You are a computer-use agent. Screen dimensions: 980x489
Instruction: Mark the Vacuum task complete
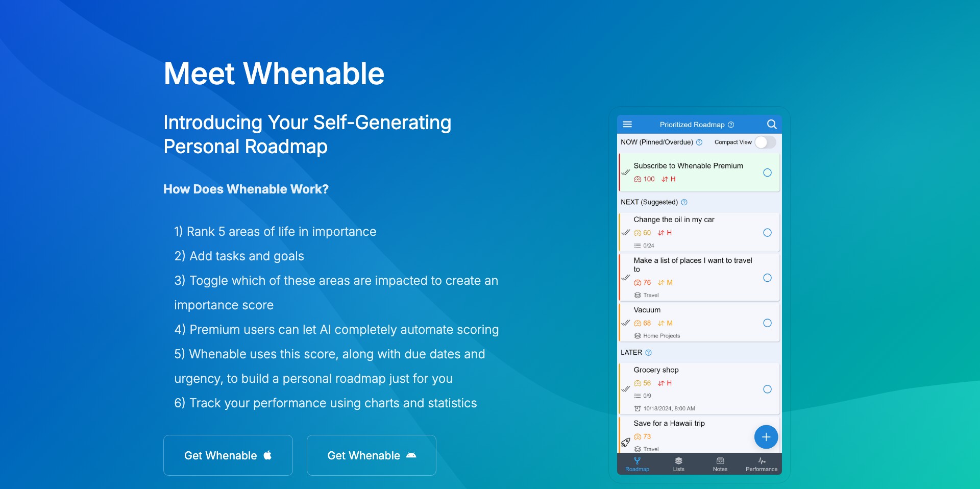(767, 323)
